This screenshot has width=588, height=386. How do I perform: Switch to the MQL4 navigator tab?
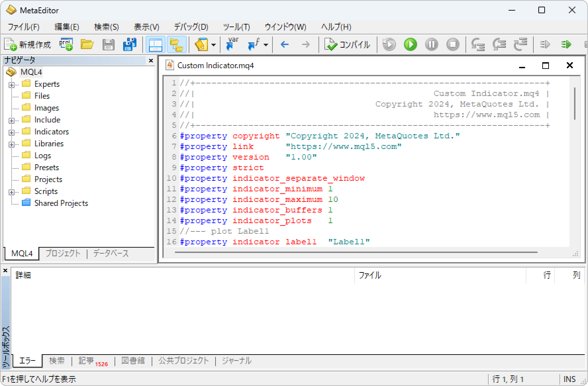(22, 253)
